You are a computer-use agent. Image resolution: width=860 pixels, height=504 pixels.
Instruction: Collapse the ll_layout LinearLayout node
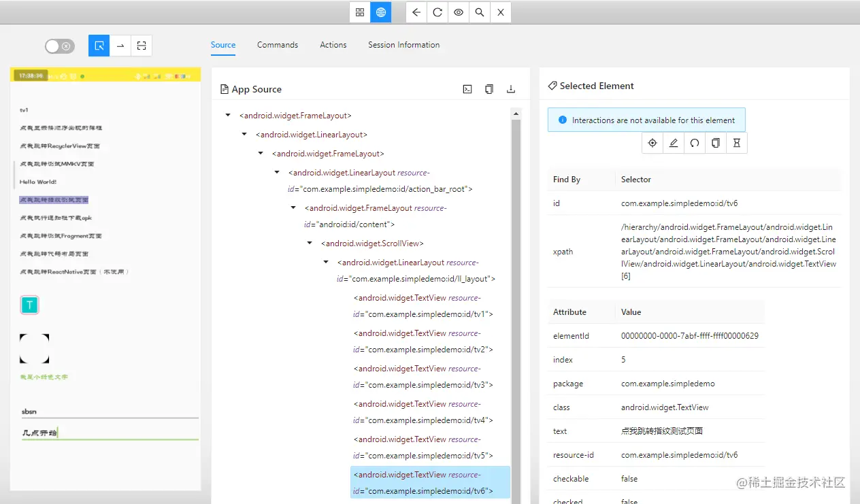(326, 263)
